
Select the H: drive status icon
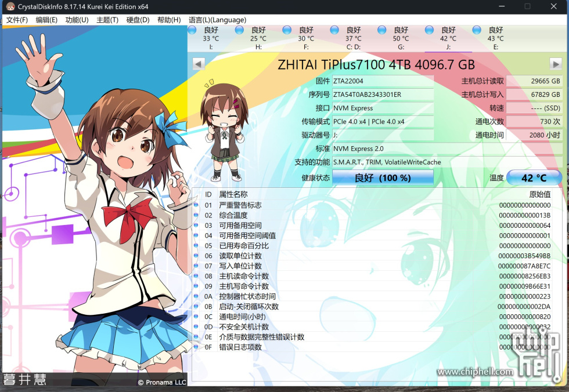point(239,30)
